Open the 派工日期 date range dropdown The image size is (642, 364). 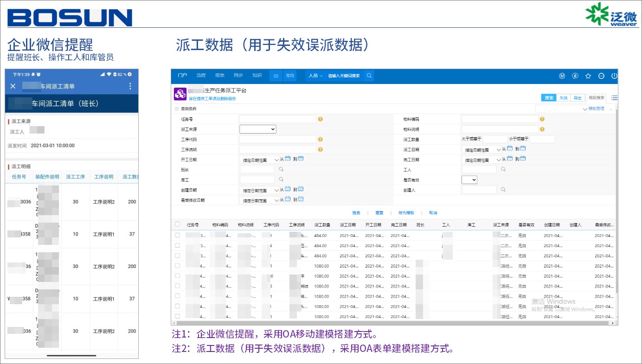[482, 149]
